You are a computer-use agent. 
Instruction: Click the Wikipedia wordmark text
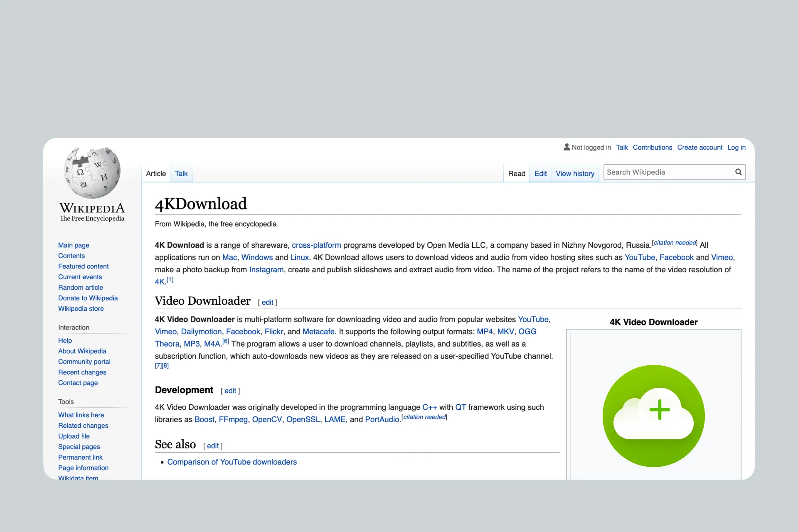point(92,208)
